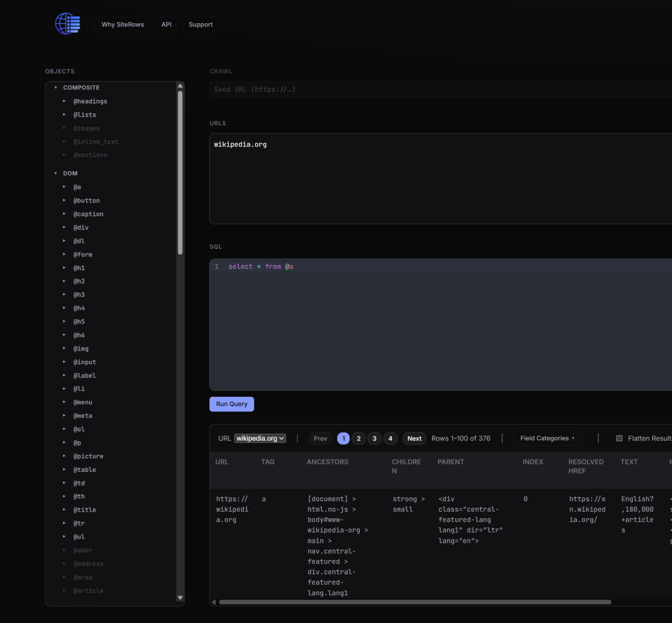Expand the @div DOM object
Viewport: 672px width, 623px height.
pos(65,228)
